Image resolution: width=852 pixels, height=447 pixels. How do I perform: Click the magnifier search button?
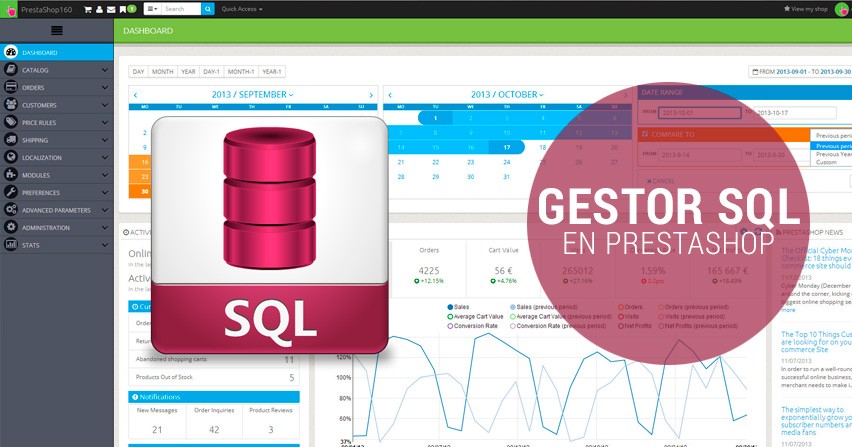point(208,9)
